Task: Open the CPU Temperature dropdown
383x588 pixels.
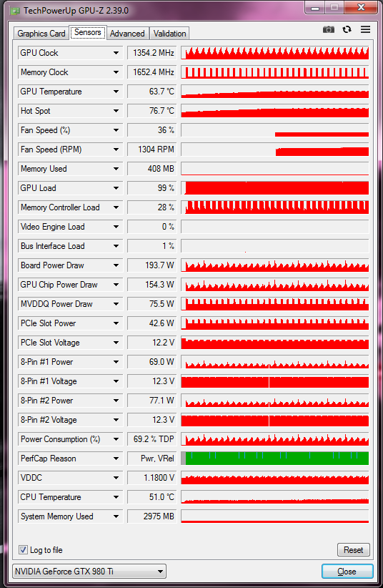Action: pyautogui.click(x=116, y=497)
